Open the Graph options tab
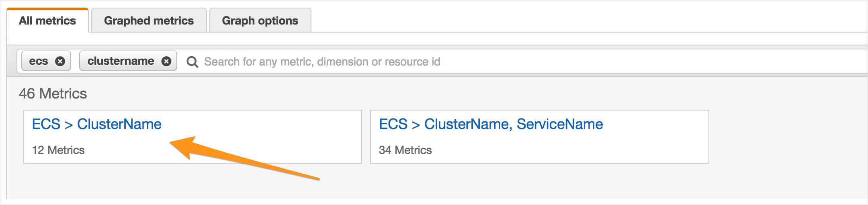This screenshot has height=205, width=868. coord(260,20)
